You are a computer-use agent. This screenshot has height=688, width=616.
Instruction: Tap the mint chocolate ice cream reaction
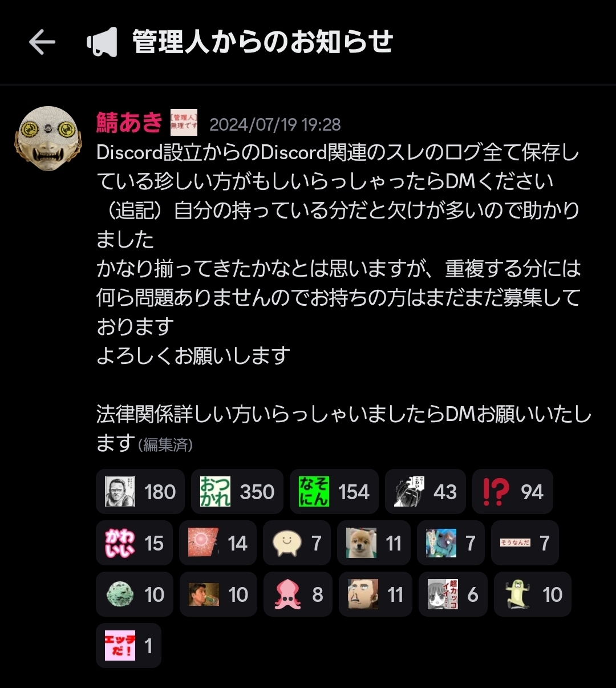(x=135, y=594)
